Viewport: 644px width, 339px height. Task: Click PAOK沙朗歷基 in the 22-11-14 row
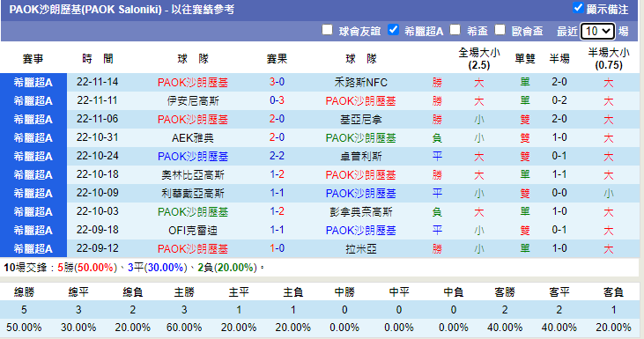[193, 83]
